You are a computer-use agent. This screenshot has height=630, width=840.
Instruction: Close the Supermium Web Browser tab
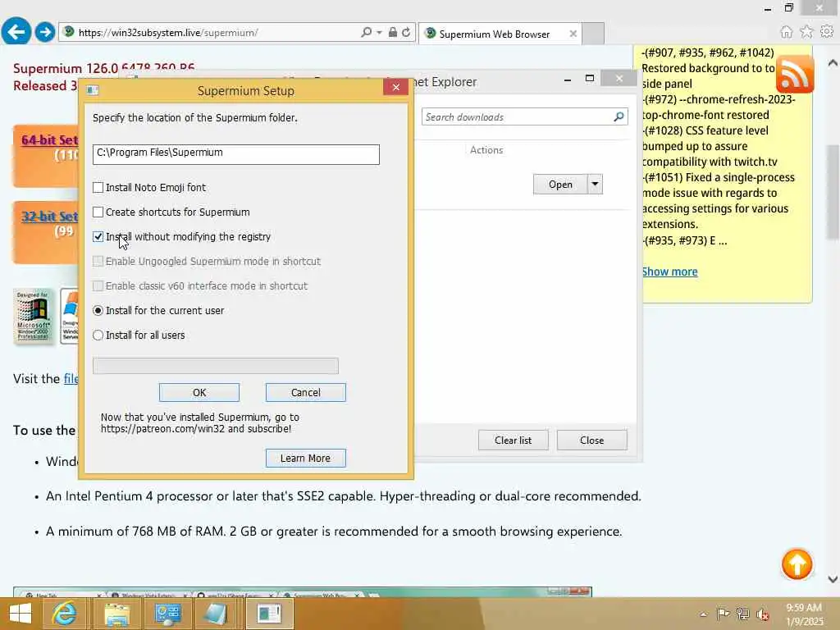pyautogui.click(x=573, y=34)
